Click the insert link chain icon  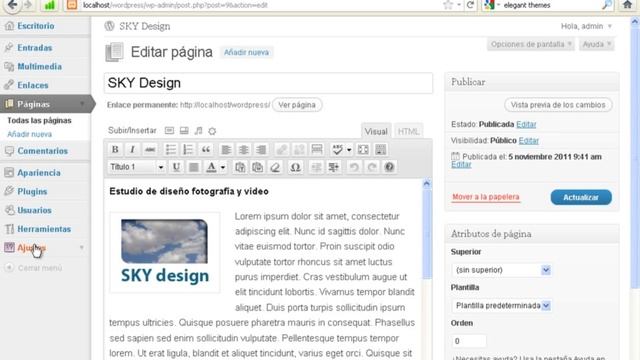point(281,149)
